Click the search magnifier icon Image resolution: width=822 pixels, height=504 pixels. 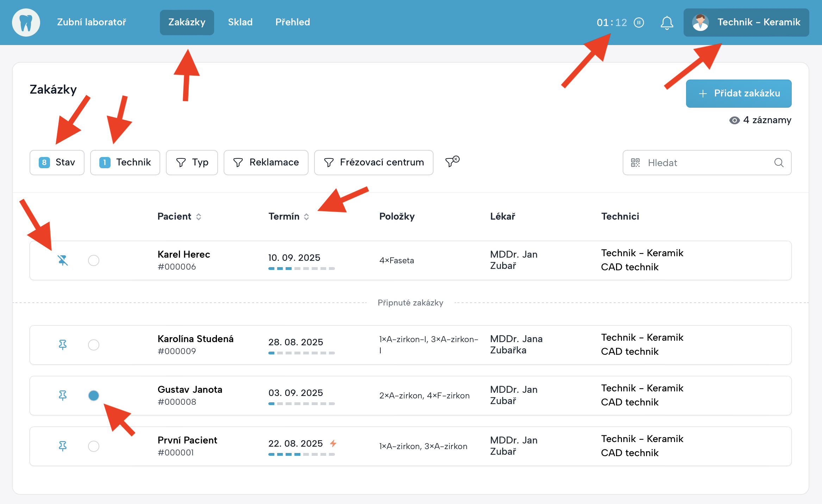click(779, 163)
